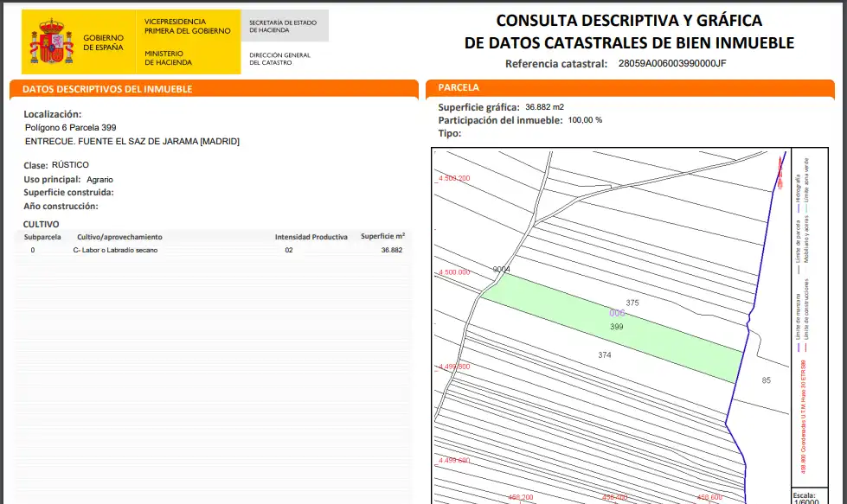Click the 'Cultivo/aprovechamiento' column header
Viewport: 847px width, 504px height.
pos(119,237)
